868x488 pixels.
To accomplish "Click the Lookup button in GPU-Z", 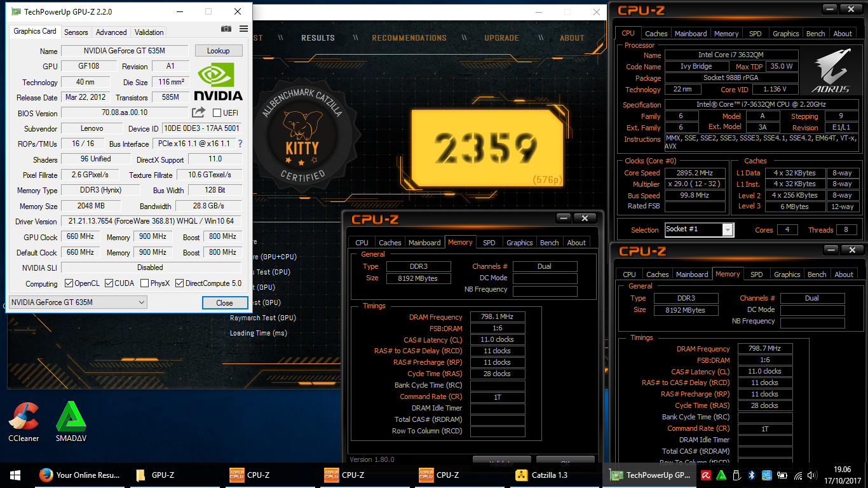I will click(218, 51).
